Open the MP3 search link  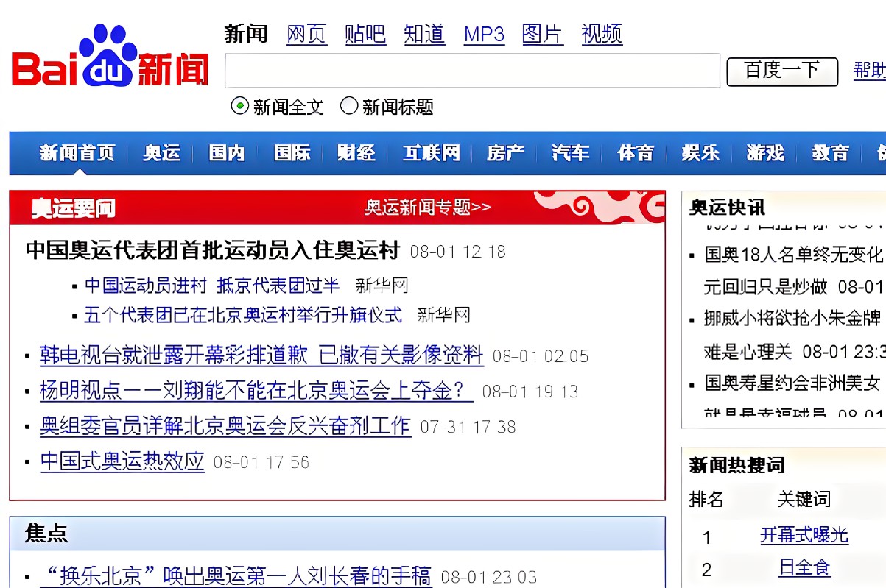click(484, 35)
